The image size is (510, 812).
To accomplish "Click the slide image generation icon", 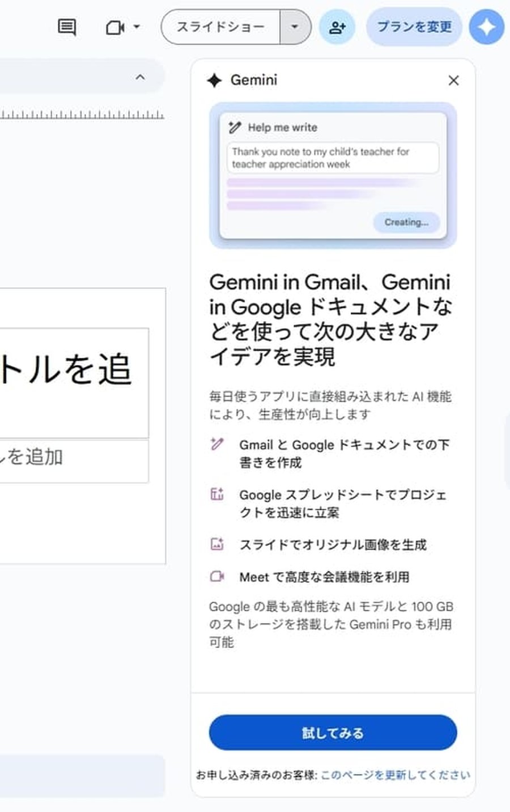I will (216, 544).
